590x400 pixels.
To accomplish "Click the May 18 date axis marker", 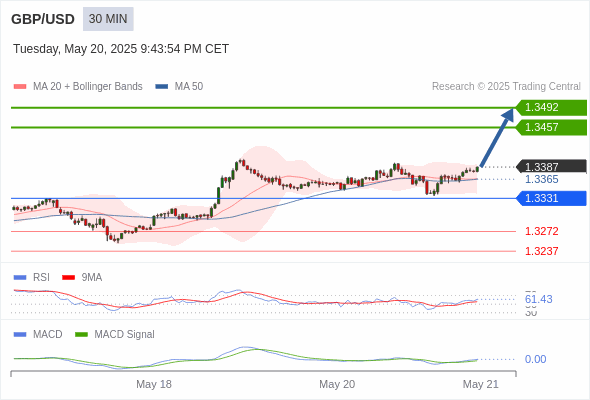I will coord(154,384).
